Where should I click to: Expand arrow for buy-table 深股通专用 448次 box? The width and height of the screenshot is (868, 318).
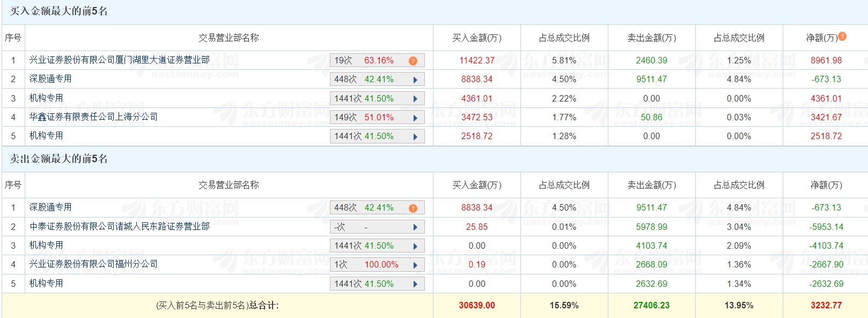(415, 79)
